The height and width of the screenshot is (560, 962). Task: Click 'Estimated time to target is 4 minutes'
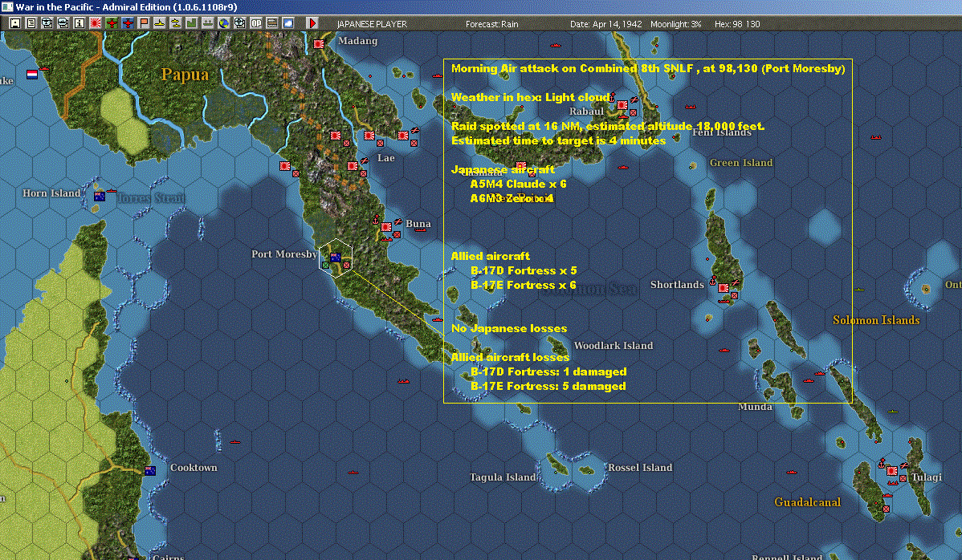558,141
